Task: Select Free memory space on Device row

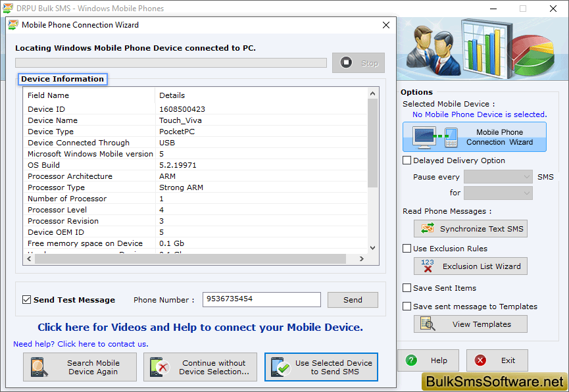Action: pyautogui.click(x=196, y=243)
